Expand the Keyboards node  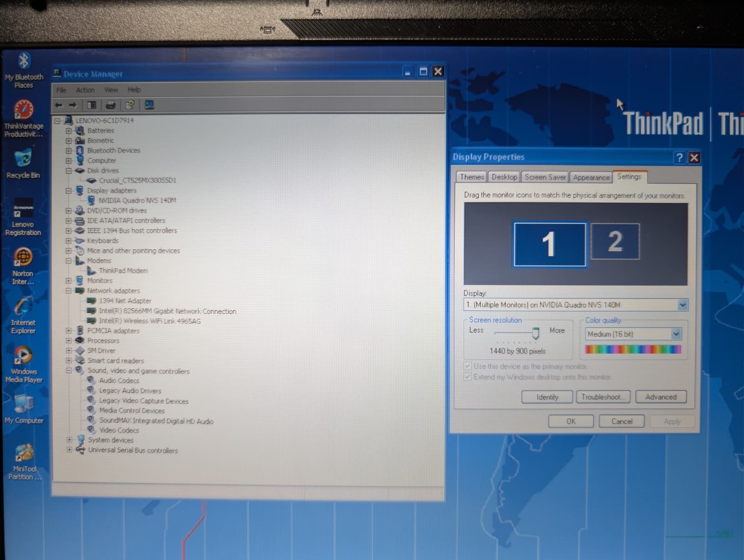click(69, 241)
